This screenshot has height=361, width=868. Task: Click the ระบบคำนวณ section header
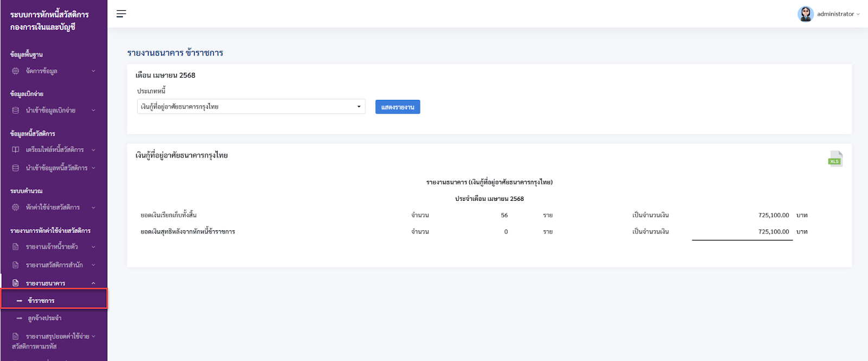click(26, 191)
